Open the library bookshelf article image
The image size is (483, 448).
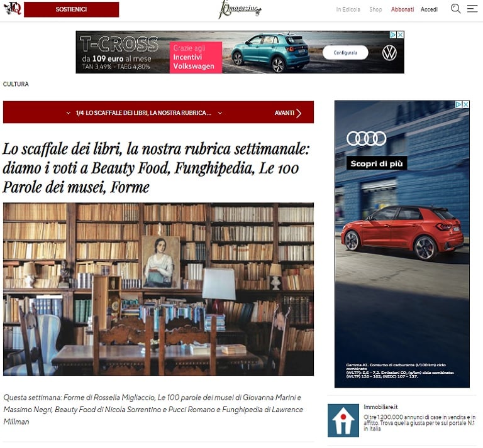coord(158,289)
